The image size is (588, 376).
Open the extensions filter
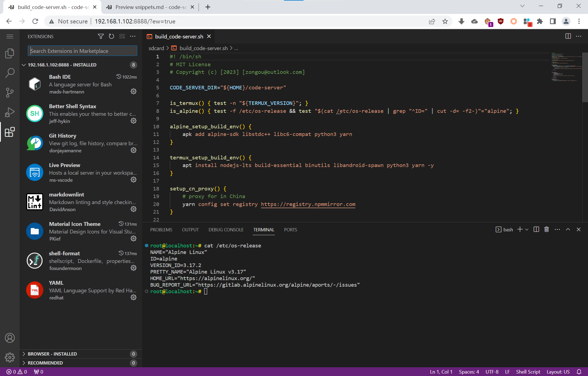100,36
